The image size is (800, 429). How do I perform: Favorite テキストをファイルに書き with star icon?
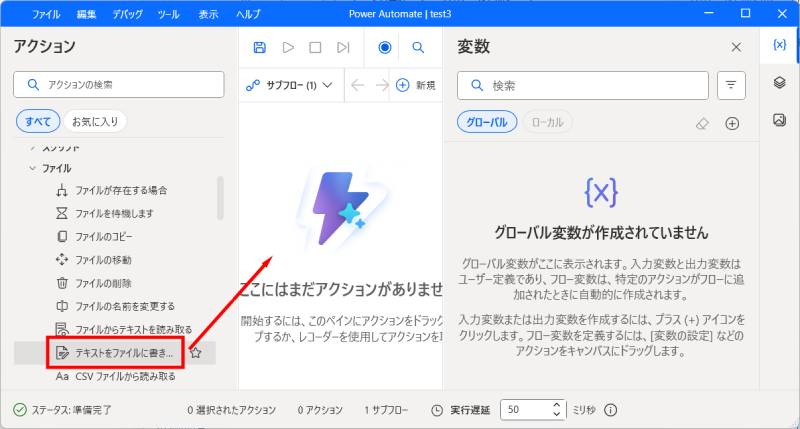pyautogui.click(x=195, y=352)
